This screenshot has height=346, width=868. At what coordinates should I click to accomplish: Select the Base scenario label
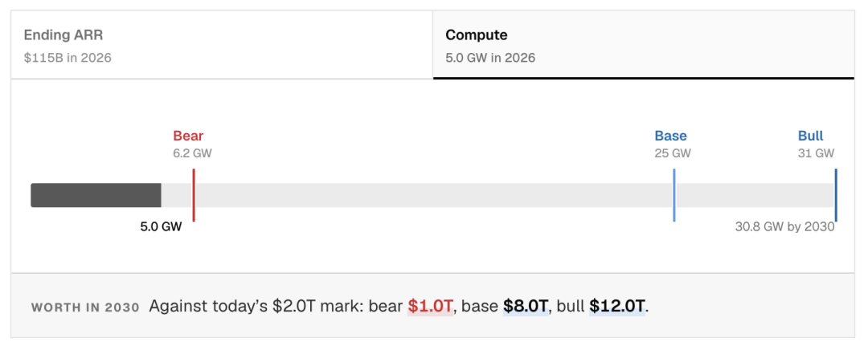point(670,136)
